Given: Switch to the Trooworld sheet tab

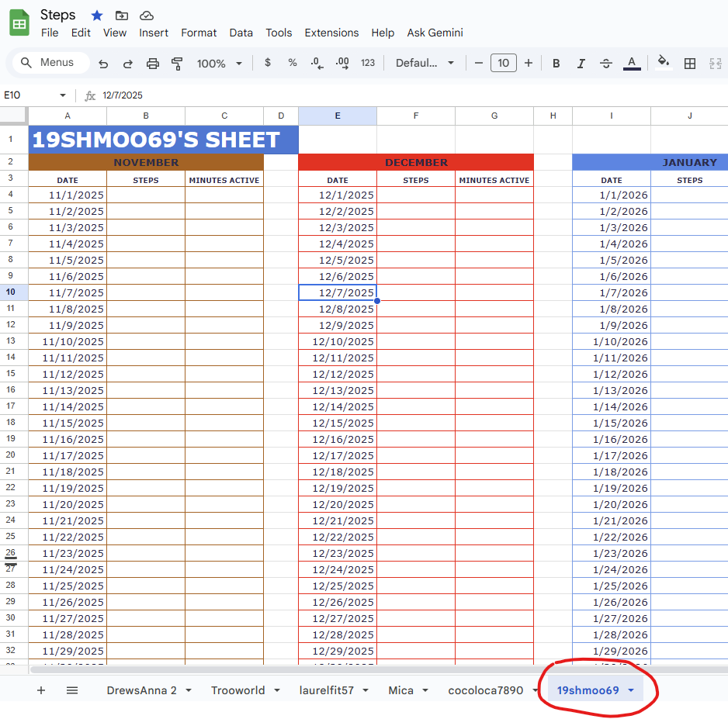Looking at the screenshot, I should point(239,690).
